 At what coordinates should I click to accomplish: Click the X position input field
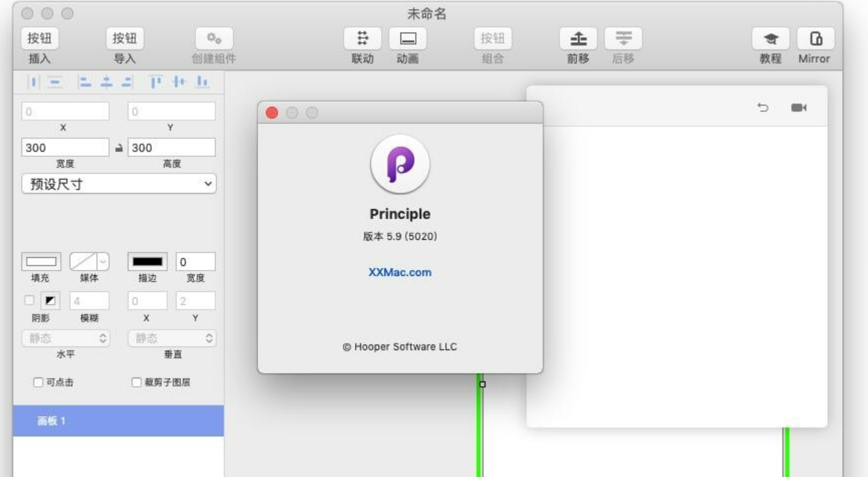pyautogui.click(x=66, y=112)
